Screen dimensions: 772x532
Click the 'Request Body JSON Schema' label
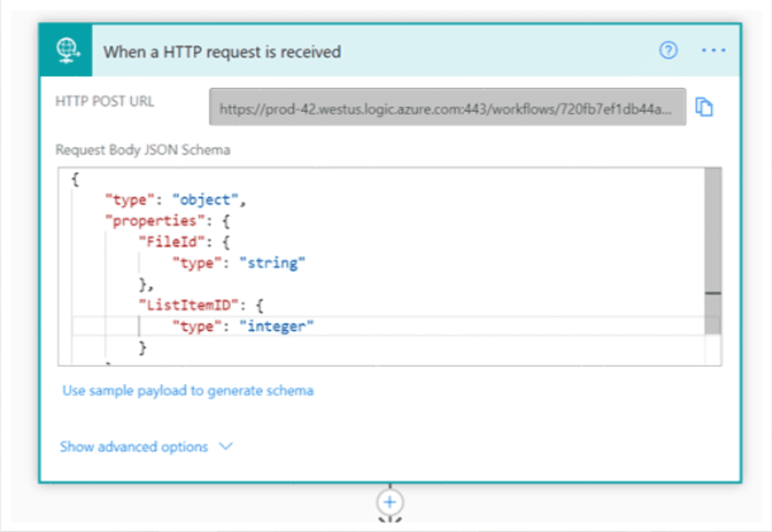[x=143, y=149]
